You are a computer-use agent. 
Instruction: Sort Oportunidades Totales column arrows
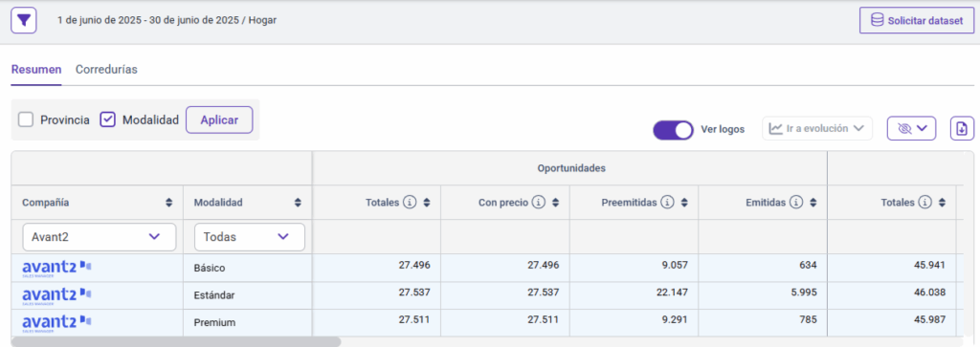coord(427,203)
